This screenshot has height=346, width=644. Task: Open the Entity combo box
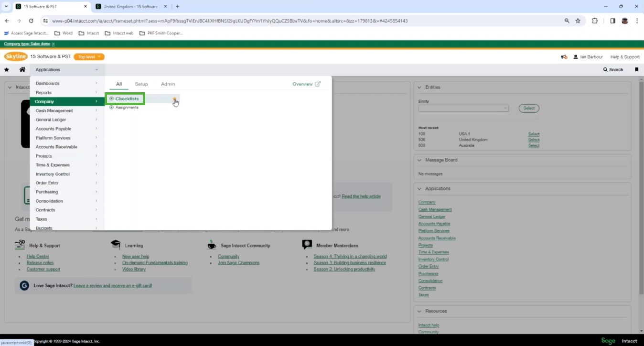(x=463, y=108)
